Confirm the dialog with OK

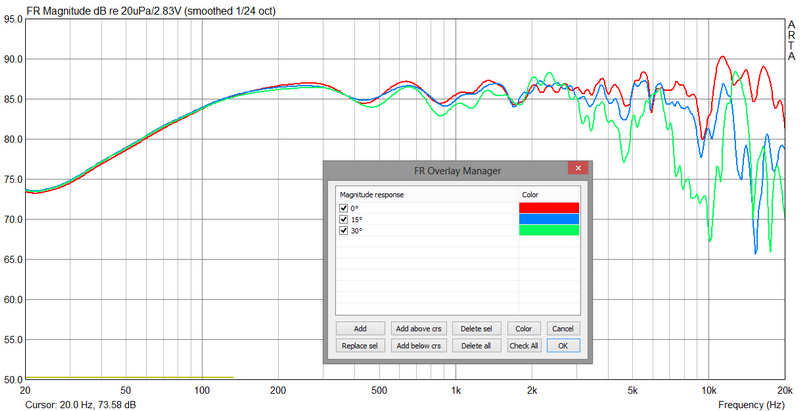coord(562,345)
